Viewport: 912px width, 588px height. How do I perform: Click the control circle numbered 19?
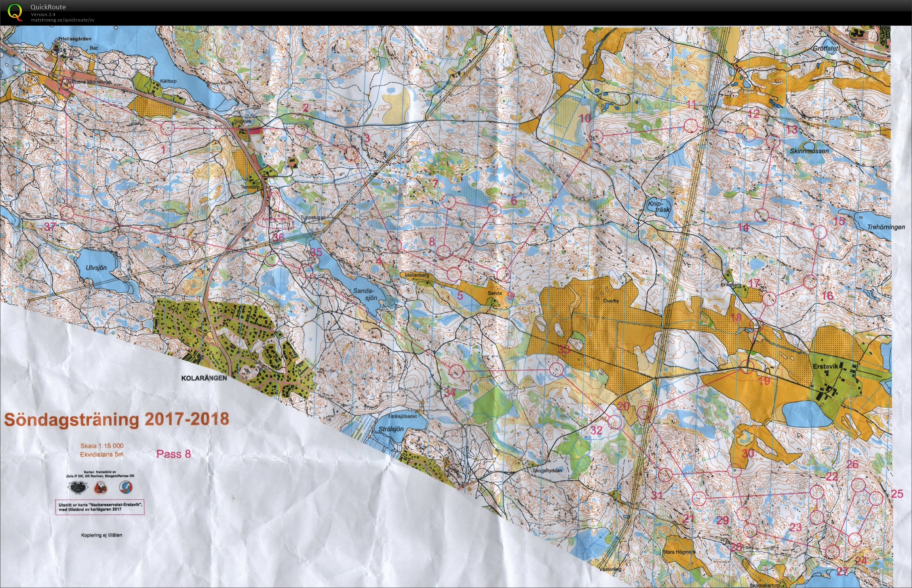(x=747, y=367)
